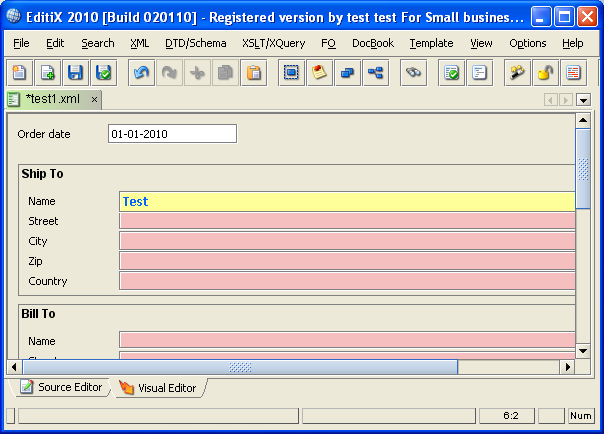
Task: Click the tree structure toolbar icon
Action: (375, 72)
